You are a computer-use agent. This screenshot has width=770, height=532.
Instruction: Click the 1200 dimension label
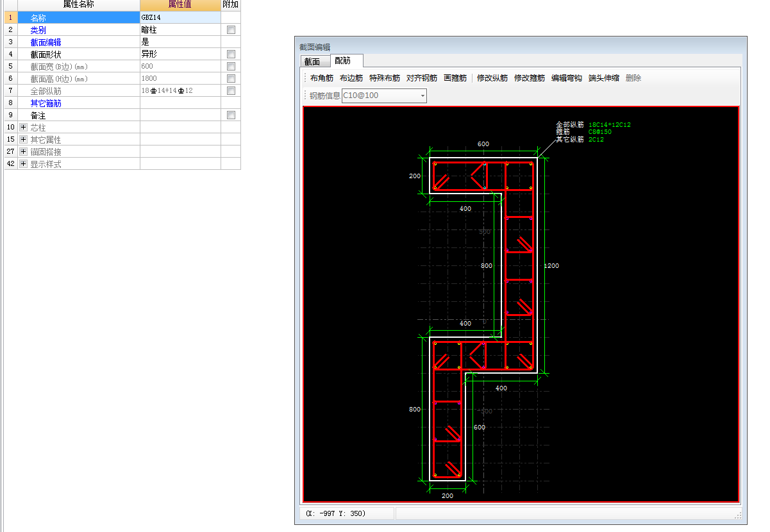coord(551,265)
